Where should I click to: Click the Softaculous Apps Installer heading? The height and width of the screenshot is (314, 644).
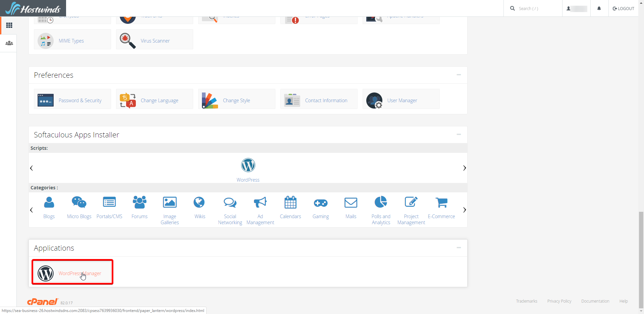(76, 135)
